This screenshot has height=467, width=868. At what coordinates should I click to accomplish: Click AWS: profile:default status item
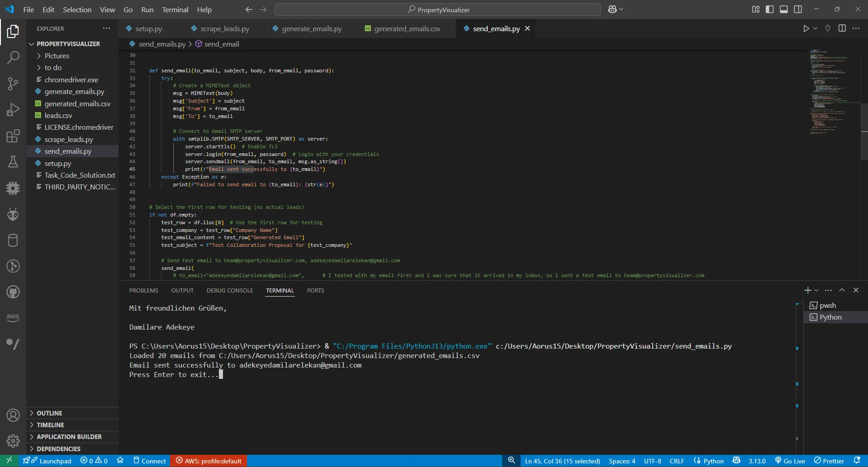209,461
